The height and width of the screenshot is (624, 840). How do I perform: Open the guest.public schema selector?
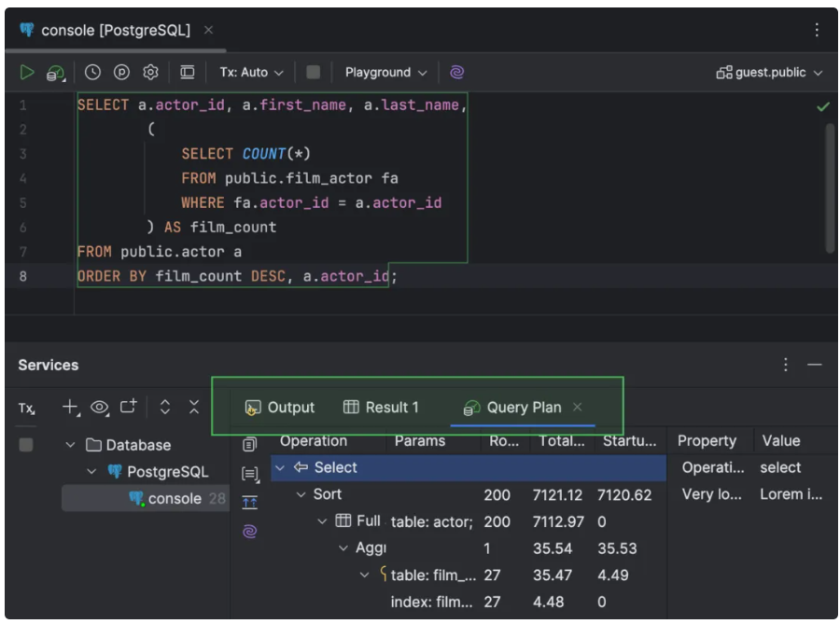[x=769, y=72]
